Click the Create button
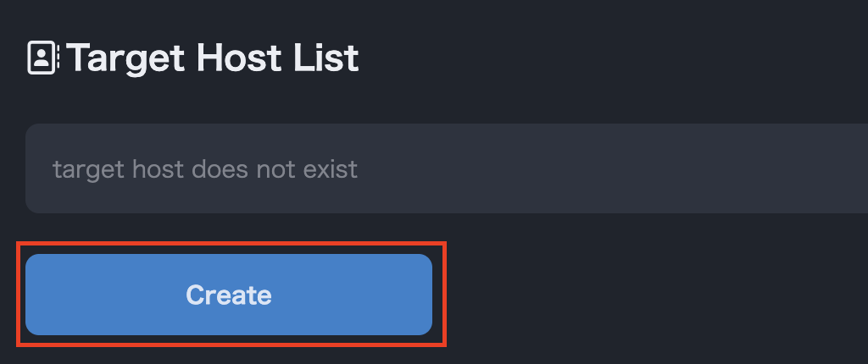 click(x=229, y=295)
